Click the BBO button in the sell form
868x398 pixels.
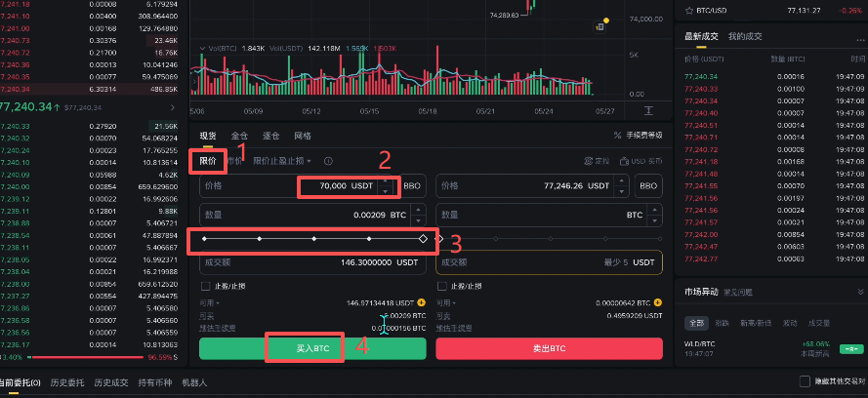click(x=648, y=186)
